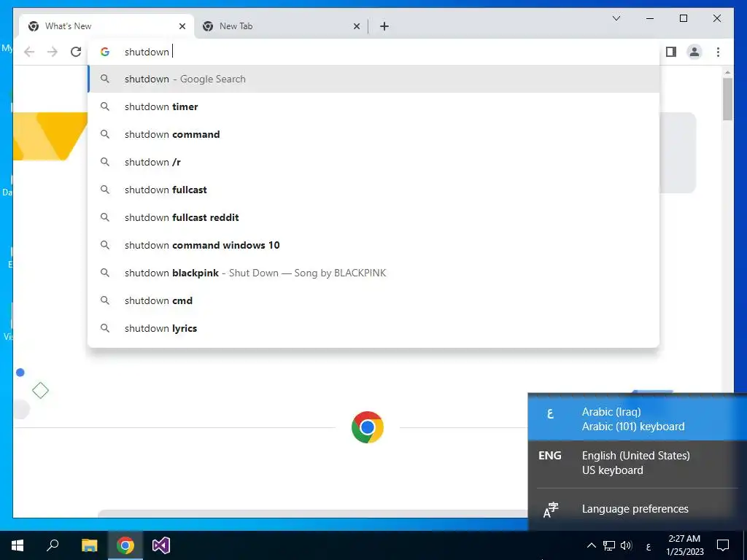This screenshot has width=747, height=560.
Task: Choose 'shutdown command windows 10' suggestion
Action: [374, 245]
